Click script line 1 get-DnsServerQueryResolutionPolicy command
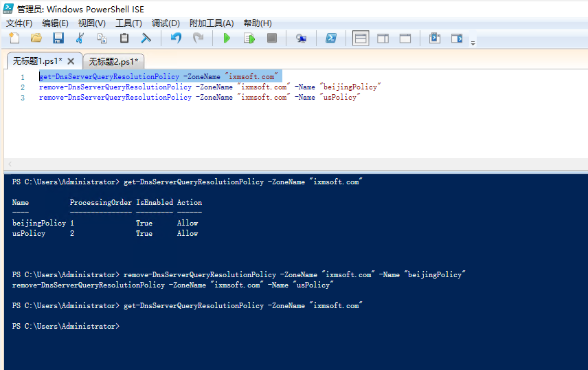Image resolution: width=588 pixels, height=370 pixels. [x=158, y=76]
